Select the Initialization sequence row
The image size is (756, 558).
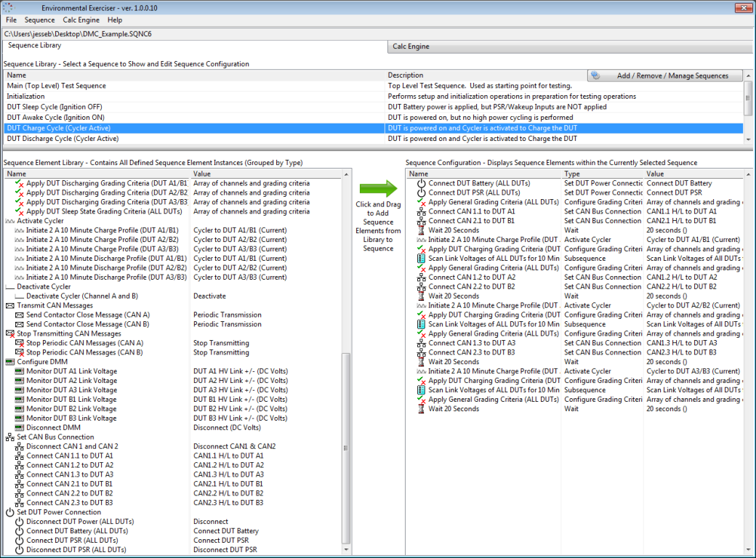click(374, 97)
